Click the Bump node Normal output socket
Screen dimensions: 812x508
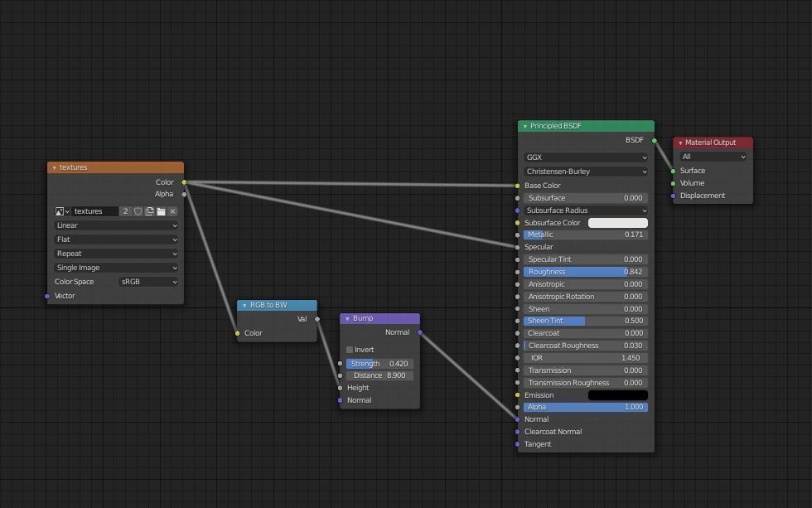pos(419,332)
